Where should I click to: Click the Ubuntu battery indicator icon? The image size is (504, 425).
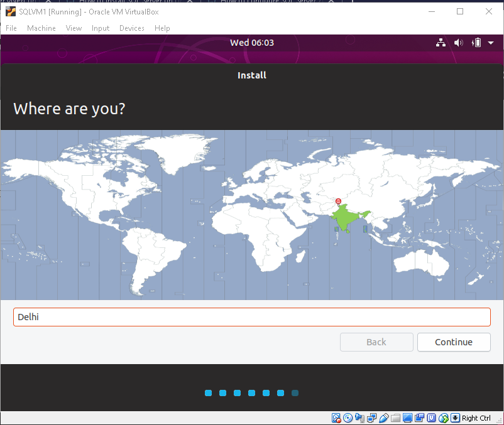pos(476,43)
